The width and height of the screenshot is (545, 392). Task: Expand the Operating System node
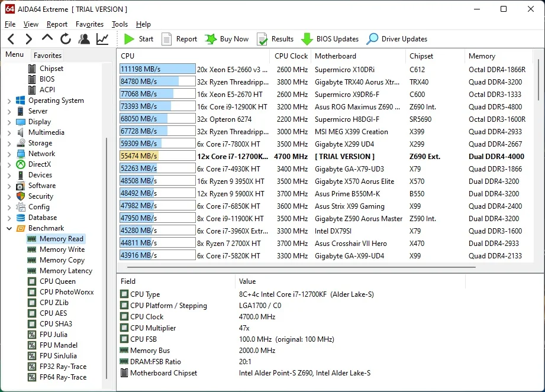(x=9, y=101)
